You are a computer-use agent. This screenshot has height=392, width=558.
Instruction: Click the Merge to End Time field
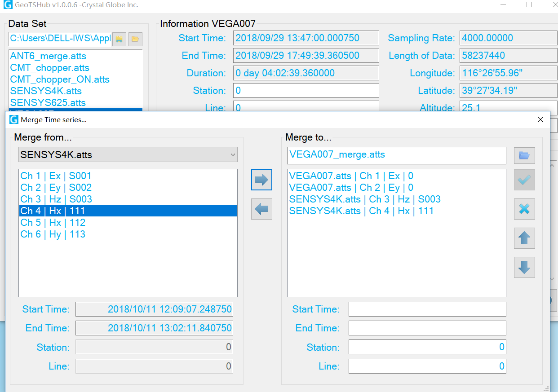(427, 328)
